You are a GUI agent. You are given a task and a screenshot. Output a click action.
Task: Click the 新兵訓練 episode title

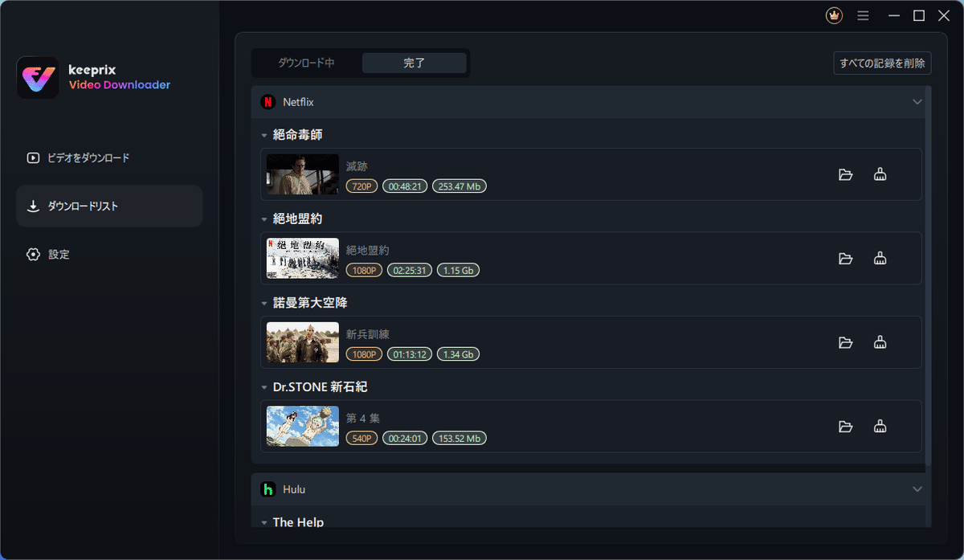(x=368, y=334)
